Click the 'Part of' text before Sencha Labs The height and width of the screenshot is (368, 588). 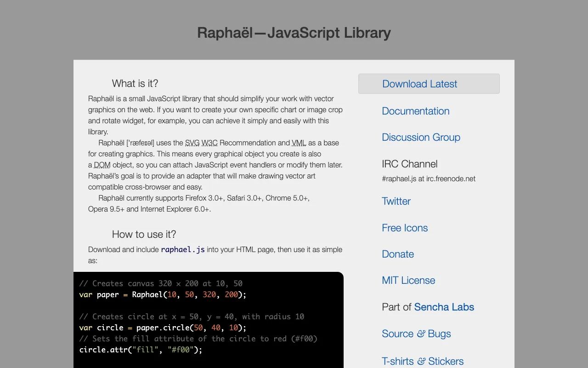click(x=396, y=307)
